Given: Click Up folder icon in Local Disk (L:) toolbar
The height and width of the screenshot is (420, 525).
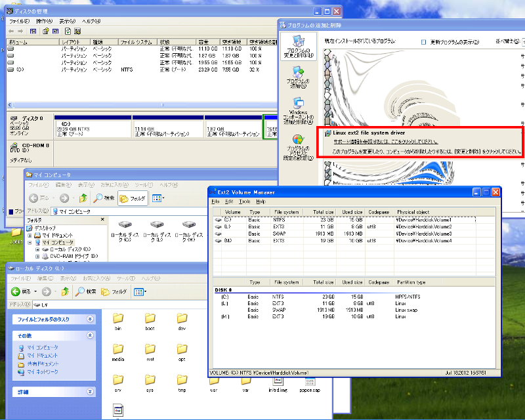Looking at the screenshot, I should click(x=65, y=291).
